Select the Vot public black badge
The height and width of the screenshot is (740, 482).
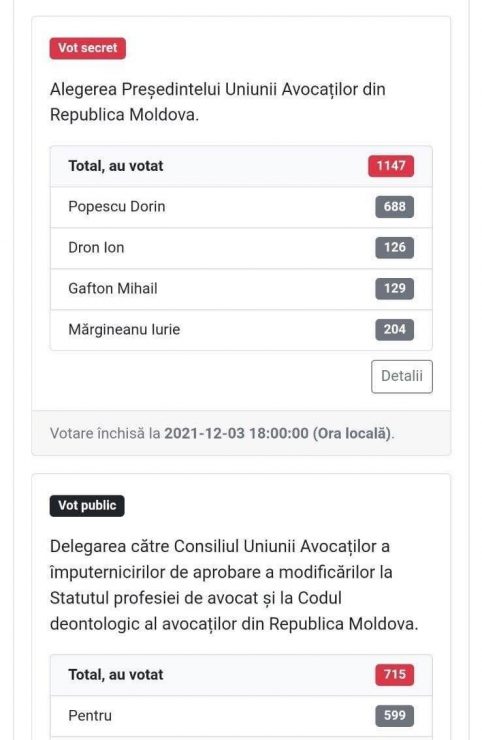pos(87,505)
